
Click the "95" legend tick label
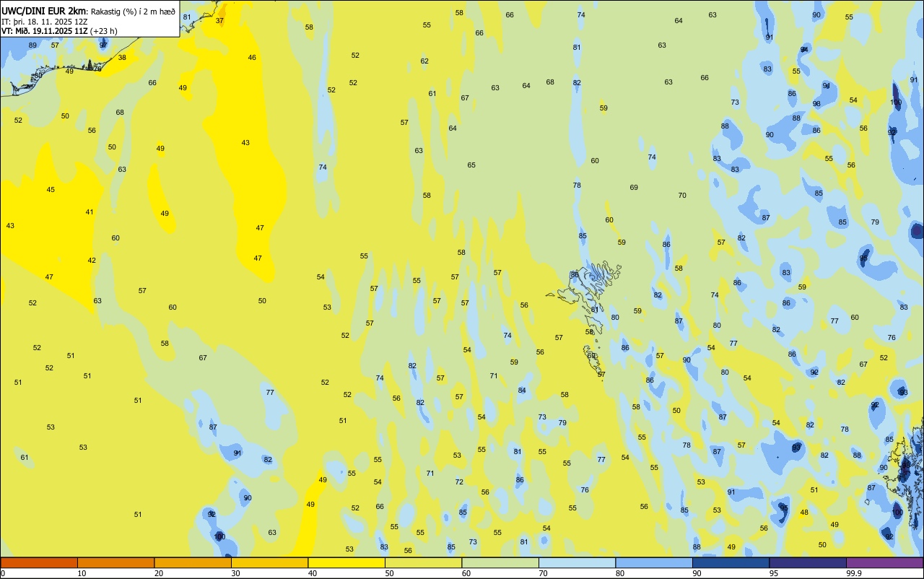[x=774, y=573]
